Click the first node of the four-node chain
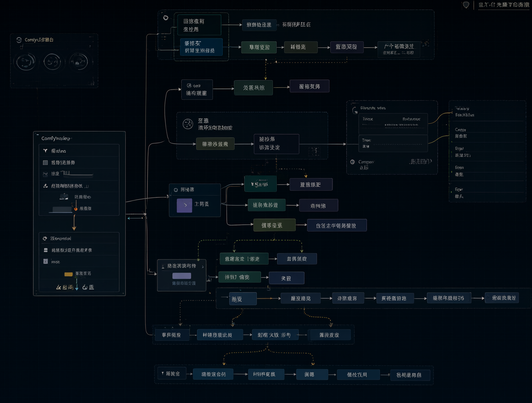This screenshot has width=532, height=403. click(173, 335)
